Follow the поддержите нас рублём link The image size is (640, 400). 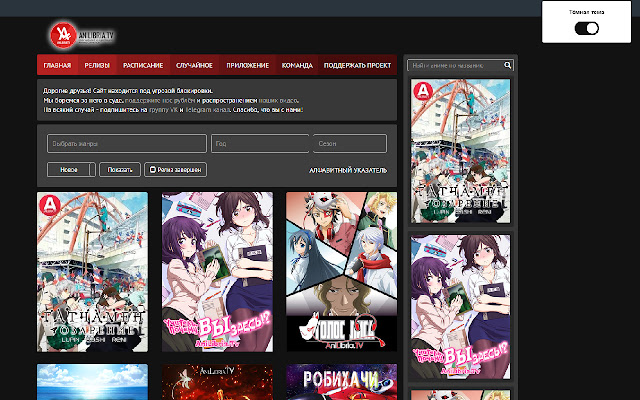160,100
